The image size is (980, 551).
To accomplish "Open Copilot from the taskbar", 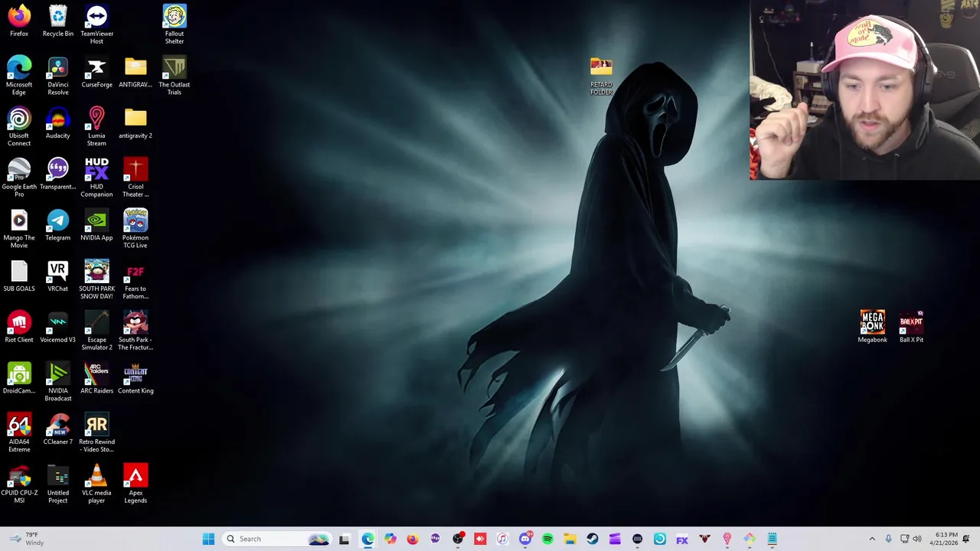I will [390, 539].
